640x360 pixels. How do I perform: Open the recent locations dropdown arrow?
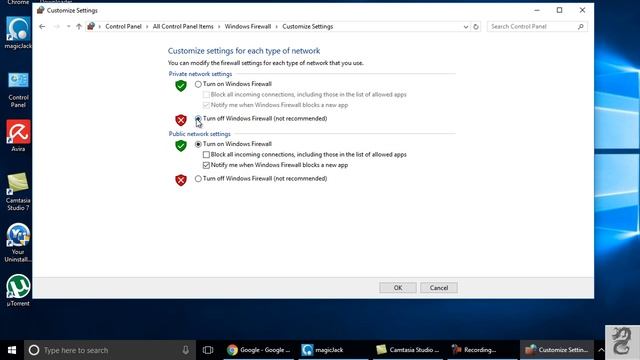click(69, 27)
